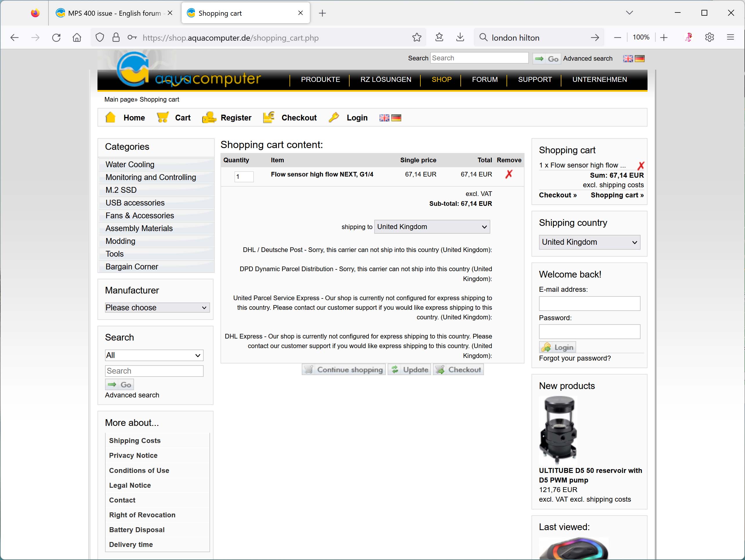Click ULTITUBE D5 50 reservoir thumbnail
Screen dimensions: 745x560
coord(558,430)
